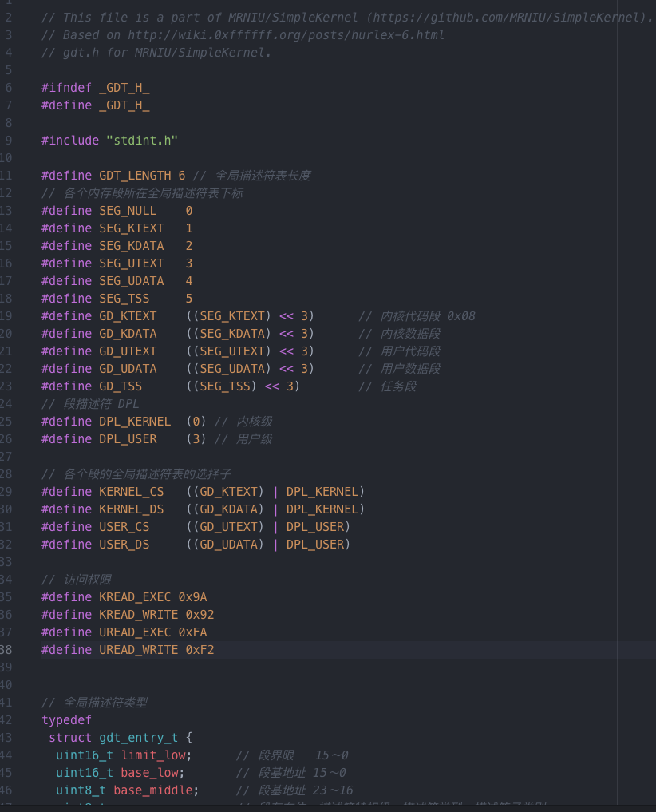
Task: Click line number 19 in the gutter
Action: pos(5,315)
